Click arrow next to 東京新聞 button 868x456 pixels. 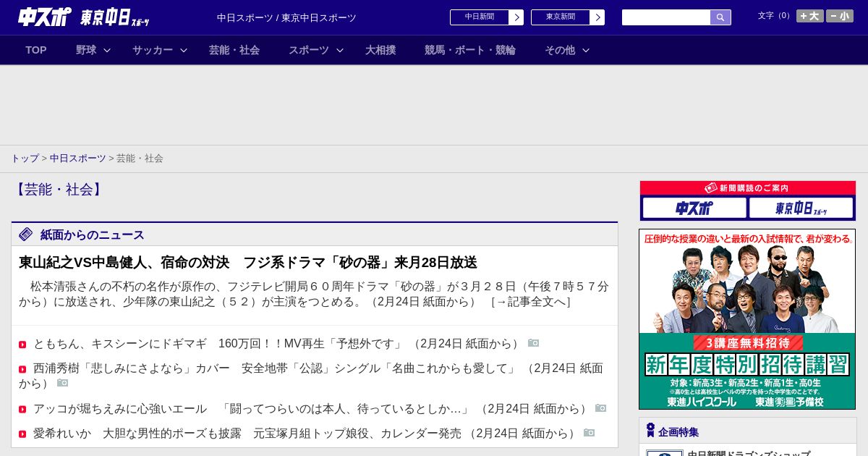click(597, 17)
